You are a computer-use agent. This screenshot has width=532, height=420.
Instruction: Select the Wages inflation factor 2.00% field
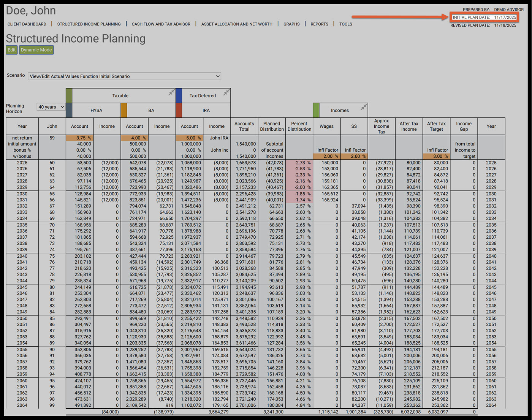pyautogui.click(x=326, y=156)
